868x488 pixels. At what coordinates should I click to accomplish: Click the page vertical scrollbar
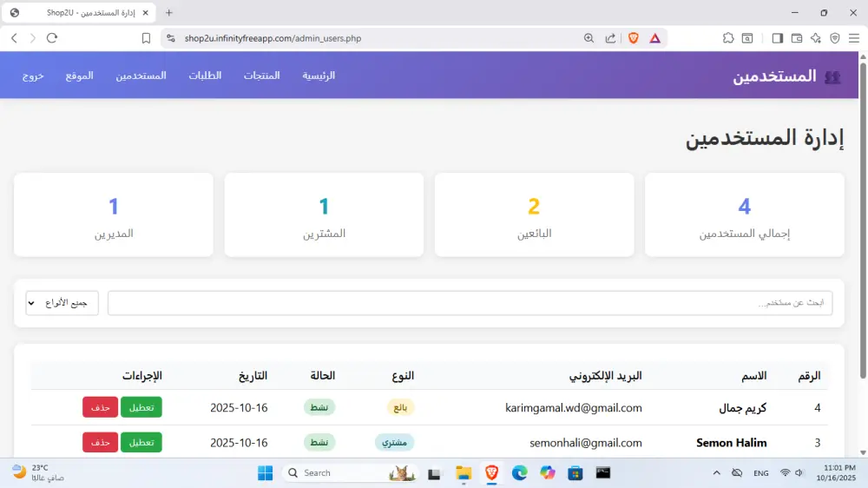click(x=863, y=221)
